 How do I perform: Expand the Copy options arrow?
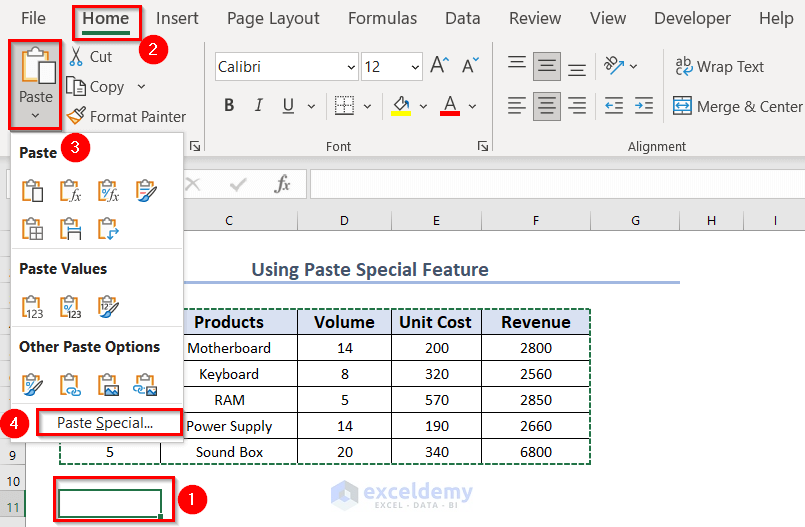(141, 87)
